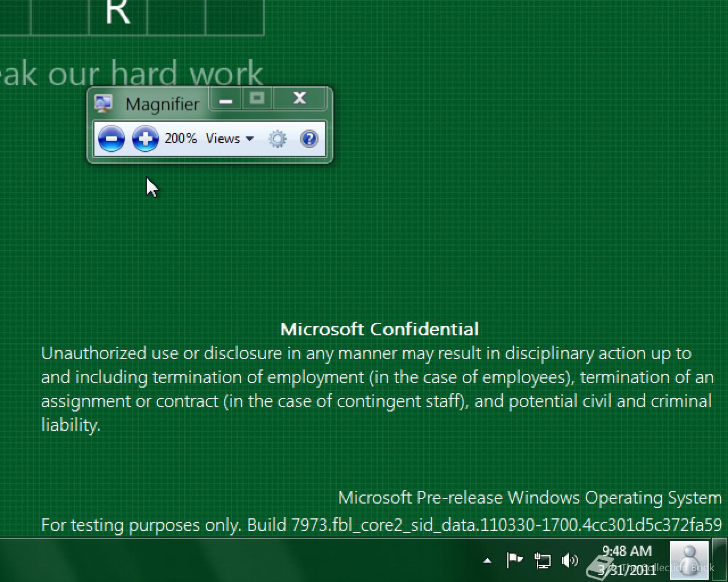728x582 pixels.
Task: Zoom in with the Magnifier plus button
Action: click(x=146, y=139)
